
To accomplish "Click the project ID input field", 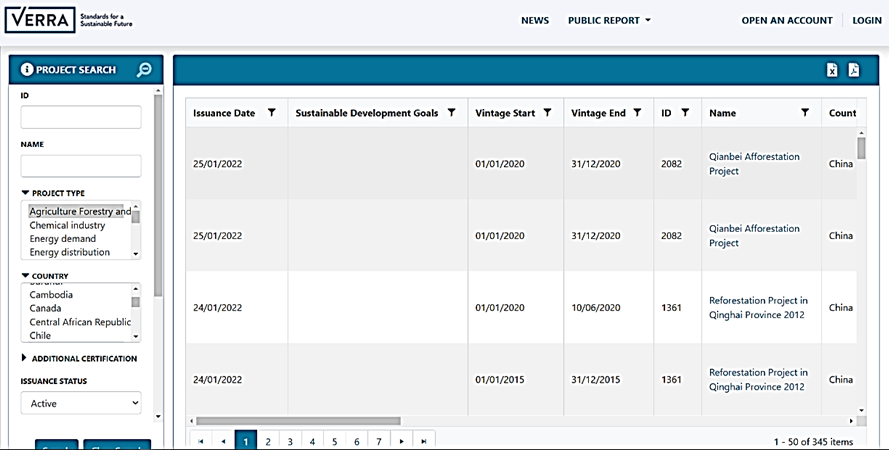I will coord(81,117).
